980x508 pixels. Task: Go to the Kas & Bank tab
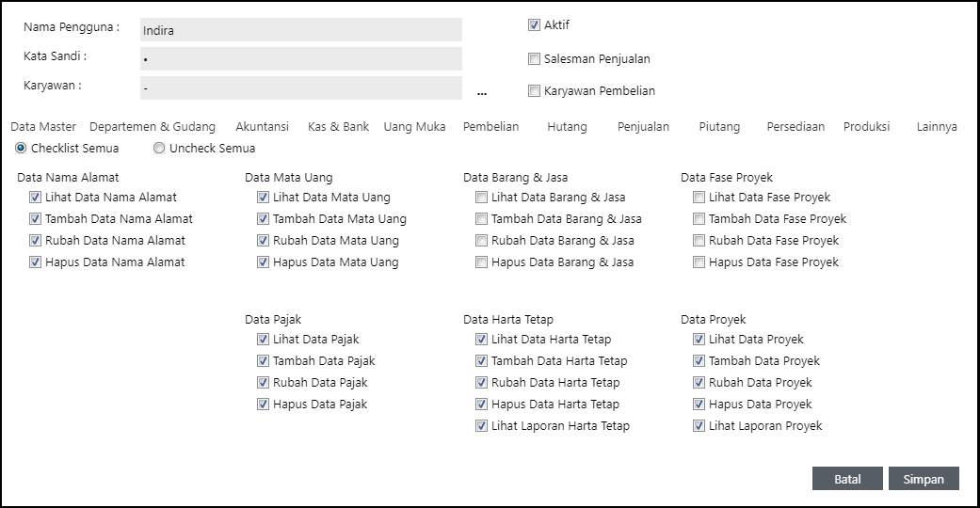(x=338, y=126)
